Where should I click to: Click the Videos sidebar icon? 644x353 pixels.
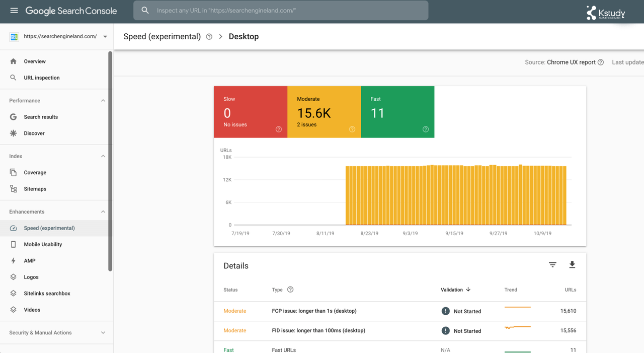click(x=14, y=310)
